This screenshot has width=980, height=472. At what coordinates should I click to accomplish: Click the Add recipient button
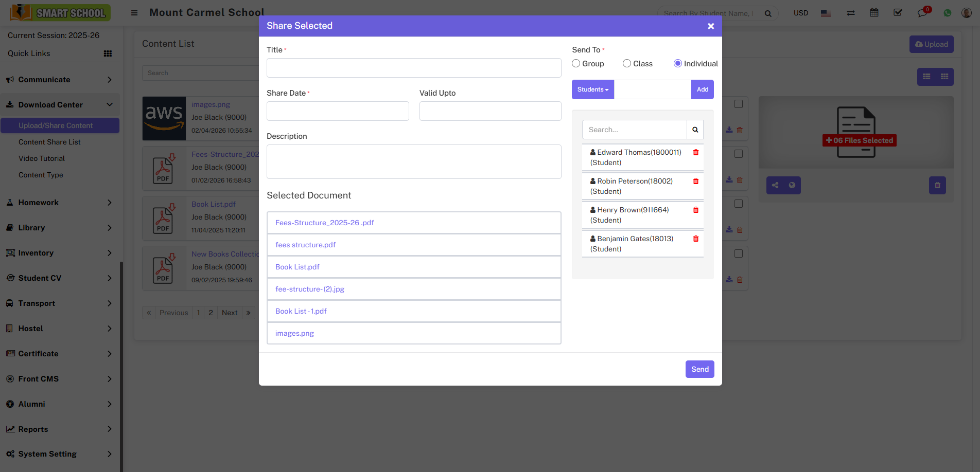(702, 89)
